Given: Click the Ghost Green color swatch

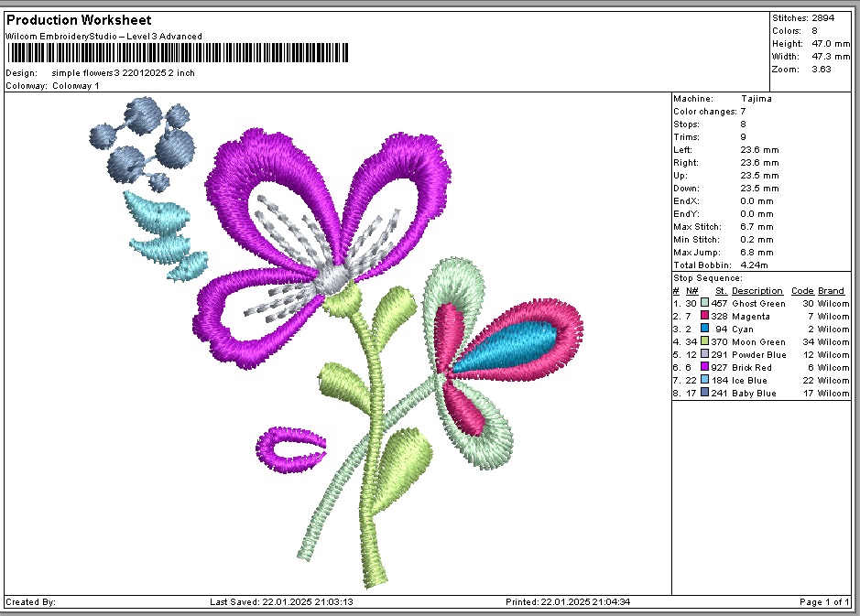Looking at the screenshot, I should pos(705,303).
